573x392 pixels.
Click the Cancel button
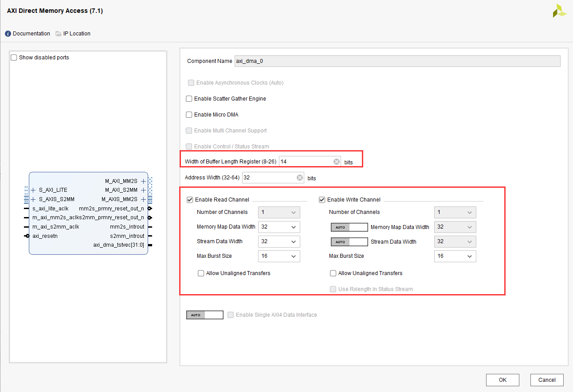click(547, 380)
